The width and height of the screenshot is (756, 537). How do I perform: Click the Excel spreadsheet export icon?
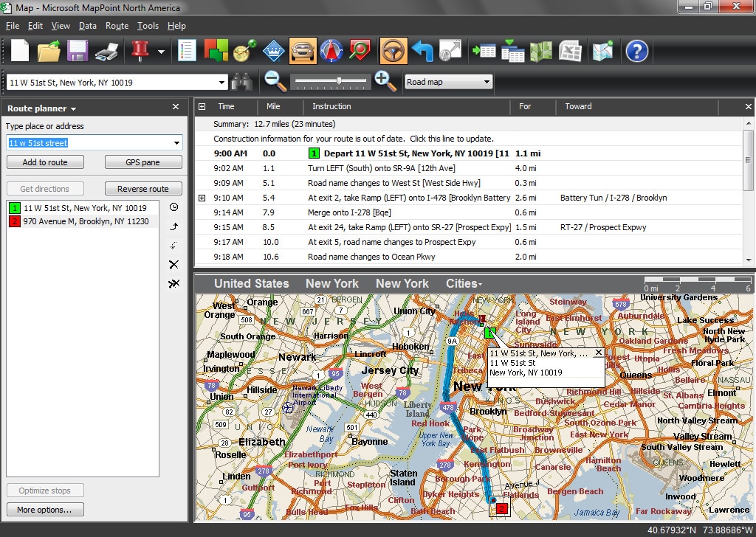[570, 51]
